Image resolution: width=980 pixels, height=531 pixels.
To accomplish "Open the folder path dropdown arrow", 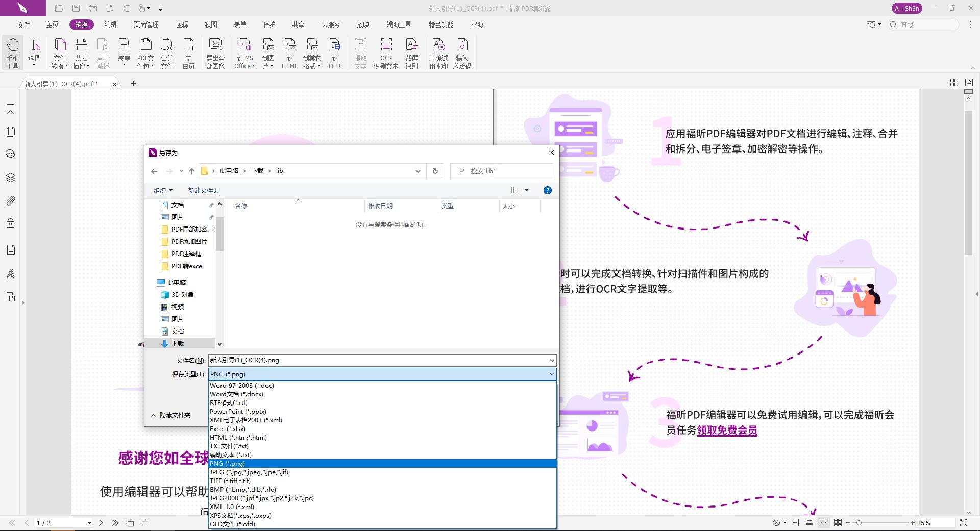I will tap(418, 171).
